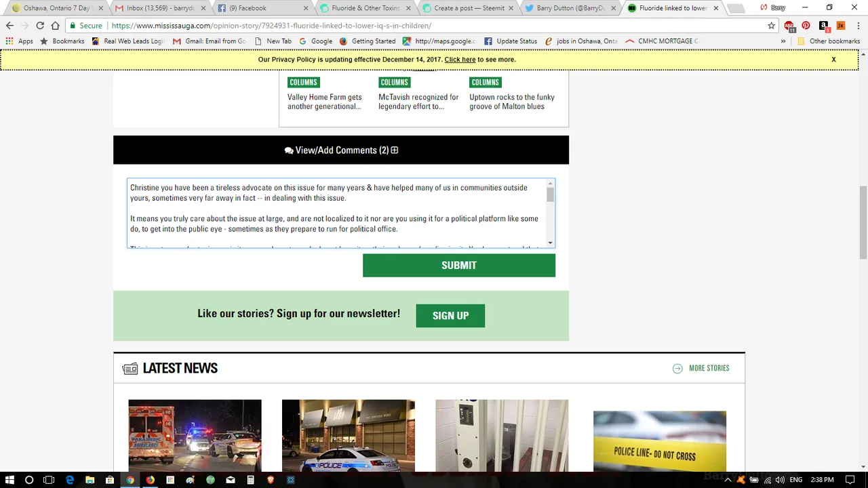
Task: Open the jobs in Oshawa bookmark
Action: [x=581, y=41]
